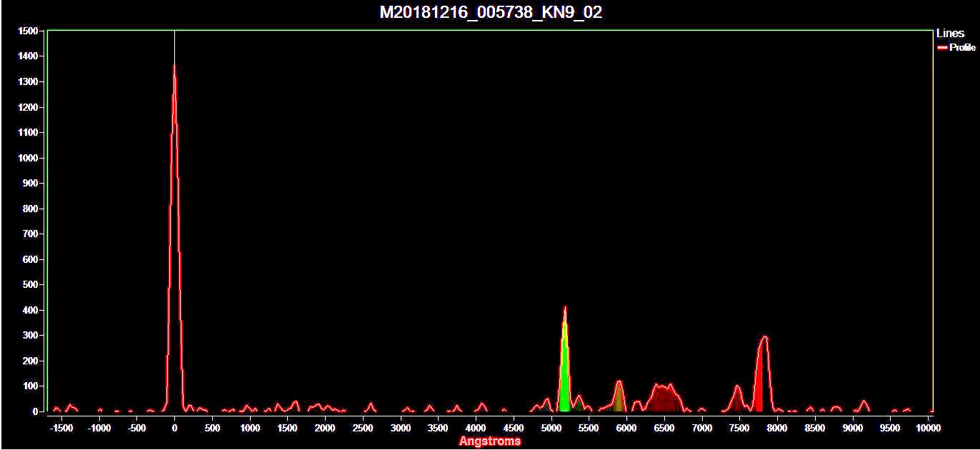Click the 1000 label on y-axis

coord(28,159)
